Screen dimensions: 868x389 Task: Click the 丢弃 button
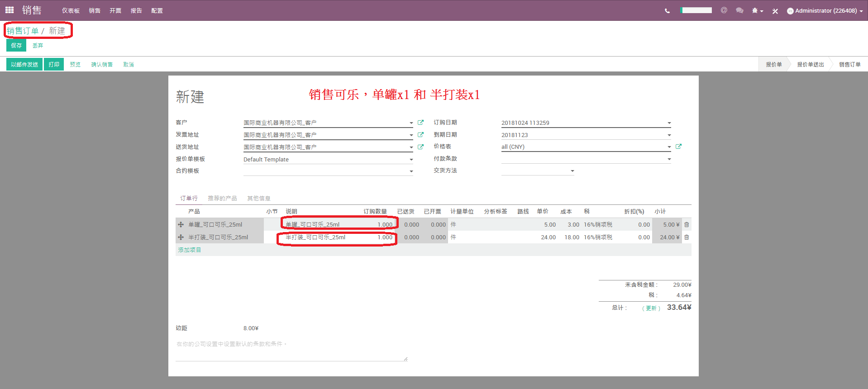click(x=38, y=46)
